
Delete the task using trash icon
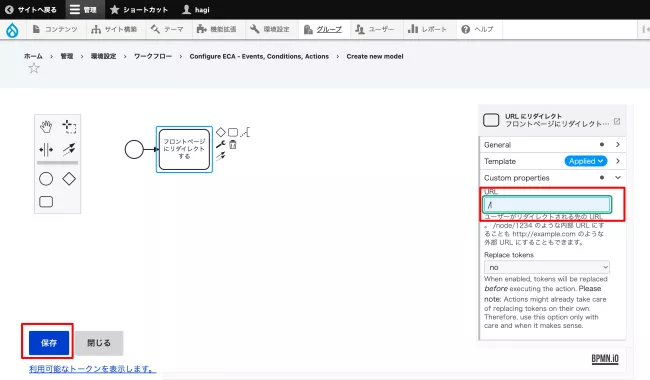[233, 144]
